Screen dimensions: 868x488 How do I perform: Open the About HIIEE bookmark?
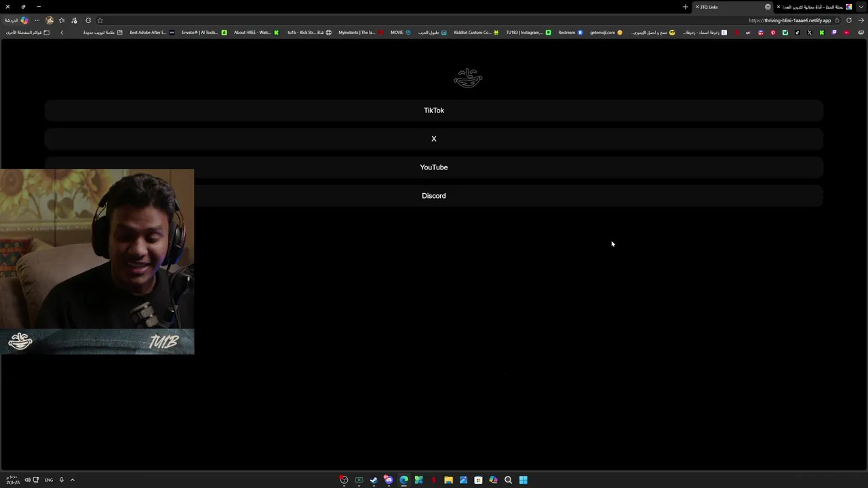pyautogui.click(x=256, y=33)
